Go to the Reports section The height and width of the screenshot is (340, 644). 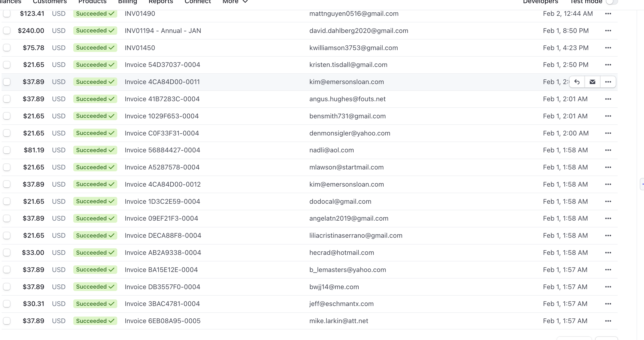pos(161,2)
